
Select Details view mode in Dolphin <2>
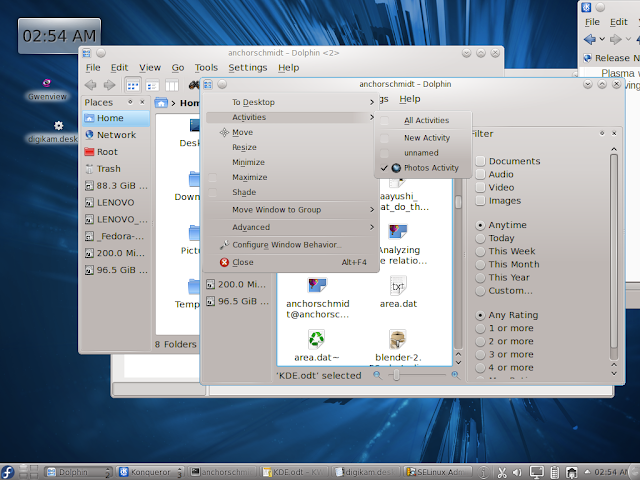[152, 86]
